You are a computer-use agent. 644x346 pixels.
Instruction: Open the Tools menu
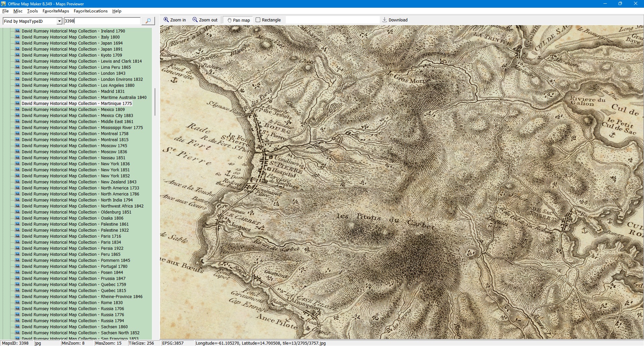point(32,11)
